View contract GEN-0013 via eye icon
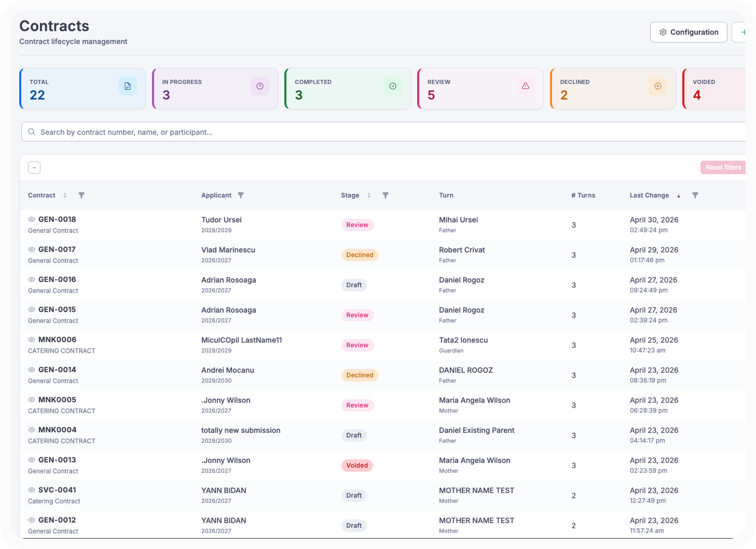Viewport: 756px width, 549px height. [x=32, y=460]
